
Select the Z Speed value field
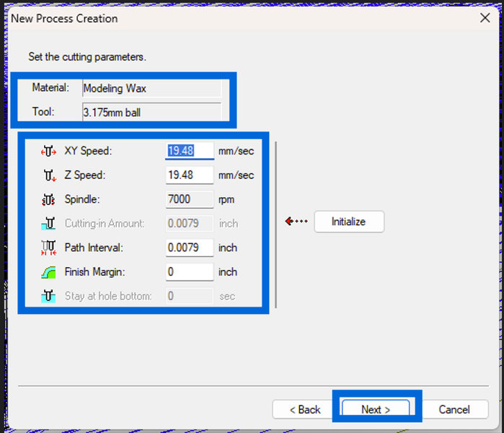(x=190, y=175)
